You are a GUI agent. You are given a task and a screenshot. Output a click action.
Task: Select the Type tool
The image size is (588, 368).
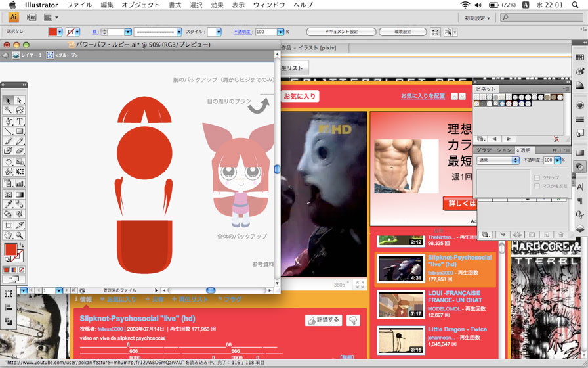coord(20,122)
